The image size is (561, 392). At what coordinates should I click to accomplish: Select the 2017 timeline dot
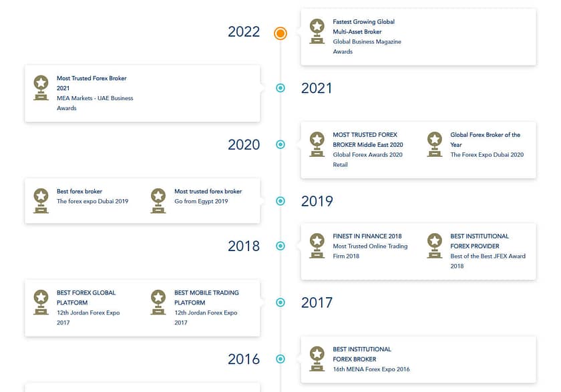point(280,303)
